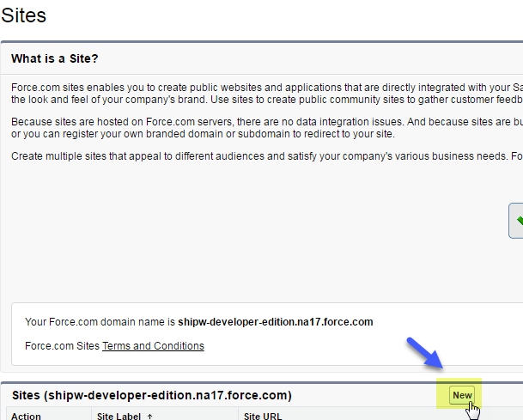Viewport: 523px width, 420px height.
Task: Open the Terms and Conditions link
Action: coord(153,346)
